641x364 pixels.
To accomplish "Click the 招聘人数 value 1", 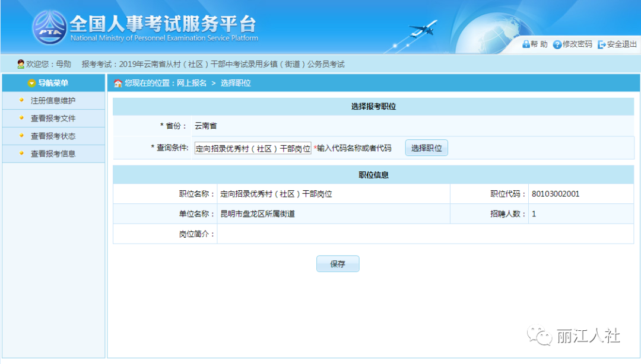I will click(x=534, y=214).
